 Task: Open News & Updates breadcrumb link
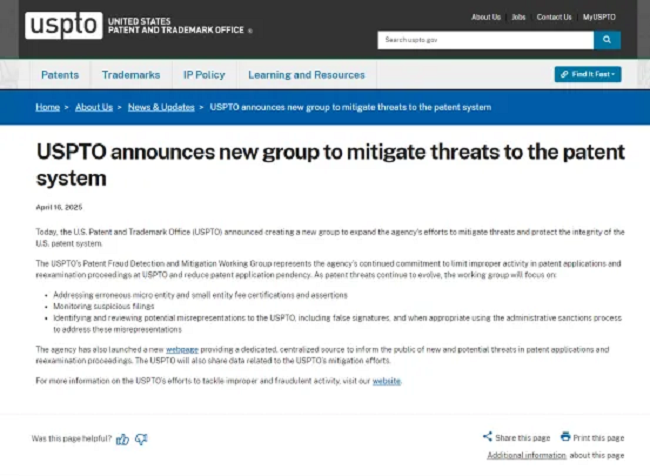click(161, 107)
